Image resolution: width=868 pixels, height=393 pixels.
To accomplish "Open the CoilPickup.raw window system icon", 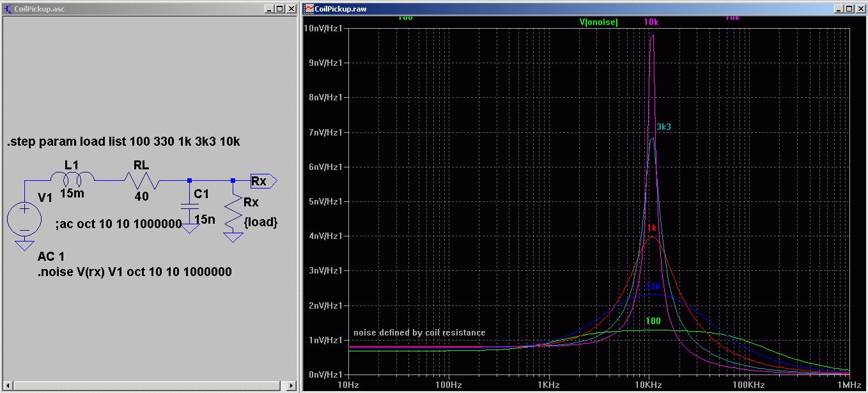I will coord(309,9).
